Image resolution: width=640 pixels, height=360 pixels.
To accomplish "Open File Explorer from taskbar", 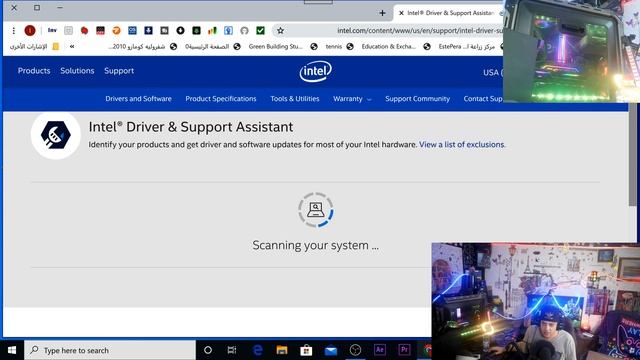I will pyautogui.click(x=282, y=350).
